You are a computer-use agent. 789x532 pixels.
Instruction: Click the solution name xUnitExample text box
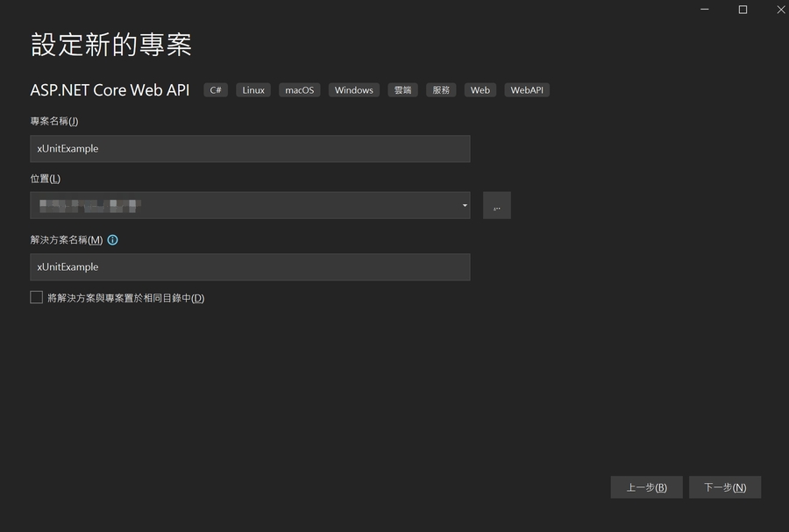[x=252, y=266]
